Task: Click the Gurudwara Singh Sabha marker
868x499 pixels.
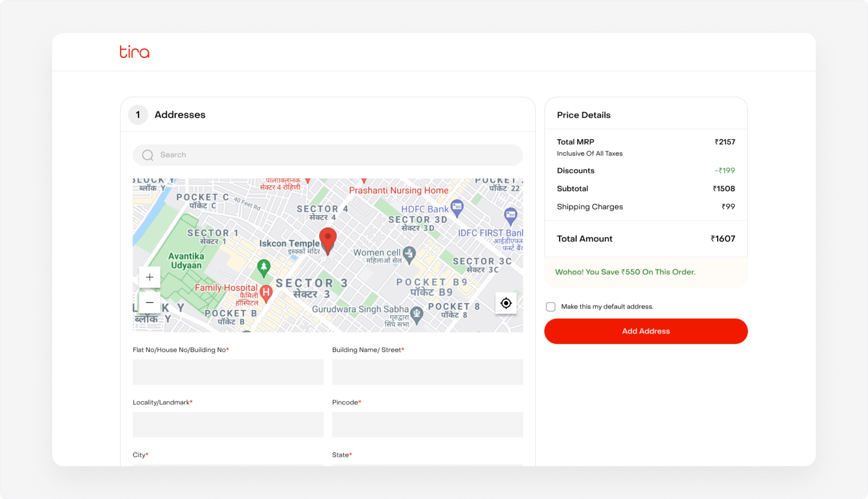Action: (417, 314)
